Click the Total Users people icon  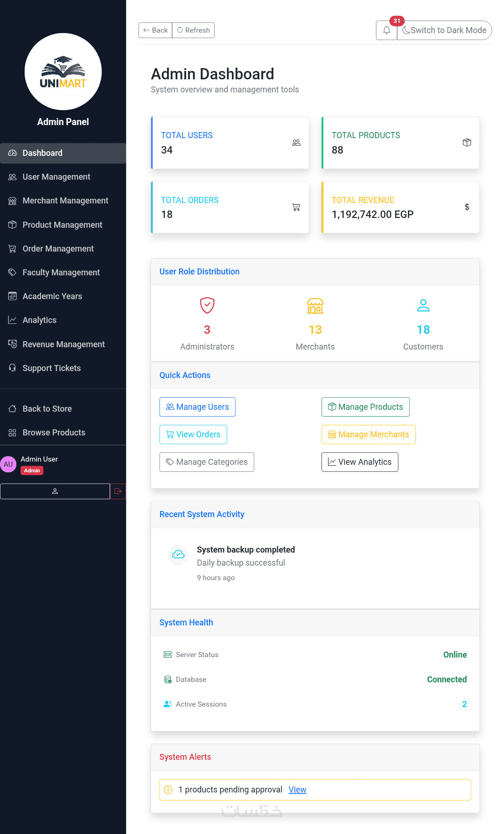click(296, 142)
